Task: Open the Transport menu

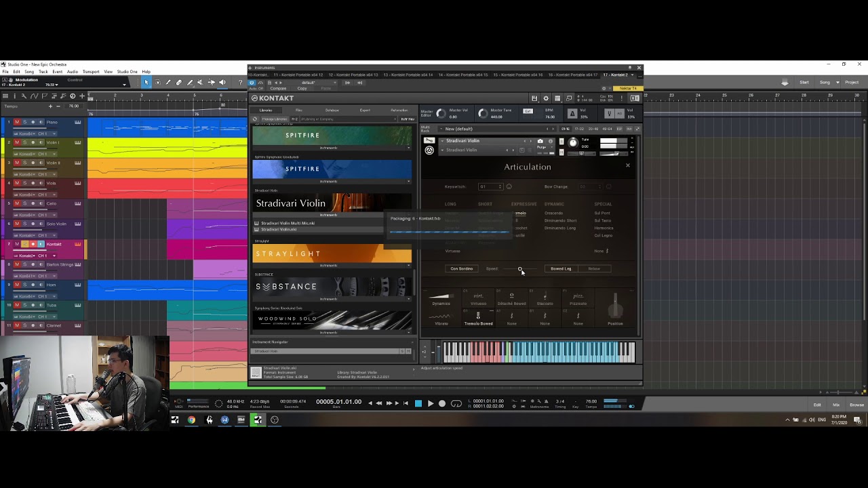Action: pyautogui.click(x=91, y=71)
